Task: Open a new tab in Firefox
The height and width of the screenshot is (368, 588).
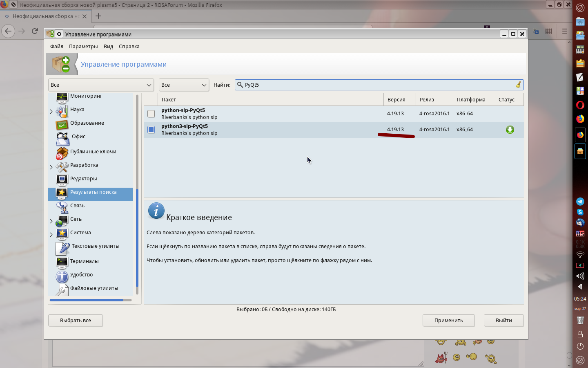Action: [98, 16]
